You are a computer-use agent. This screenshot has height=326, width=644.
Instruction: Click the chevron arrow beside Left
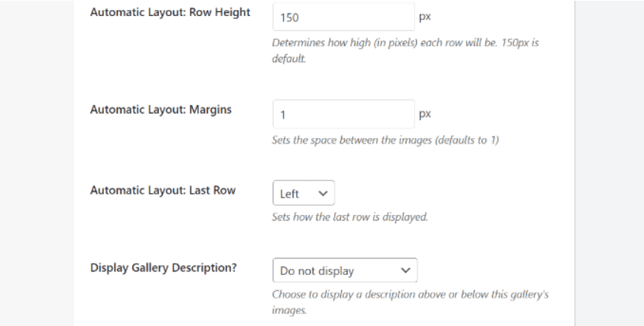323,194
